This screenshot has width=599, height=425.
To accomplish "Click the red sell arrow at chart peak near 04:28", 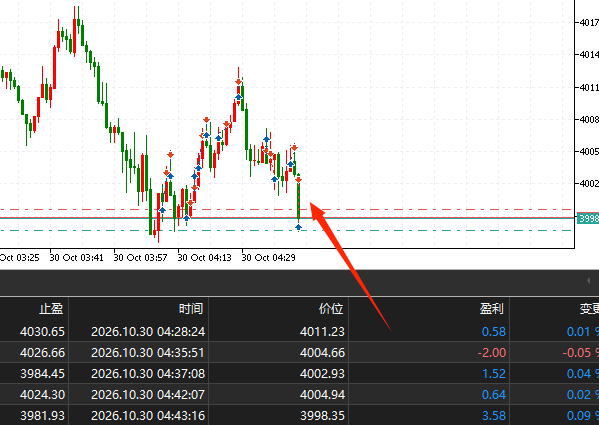I will [238, 82].
